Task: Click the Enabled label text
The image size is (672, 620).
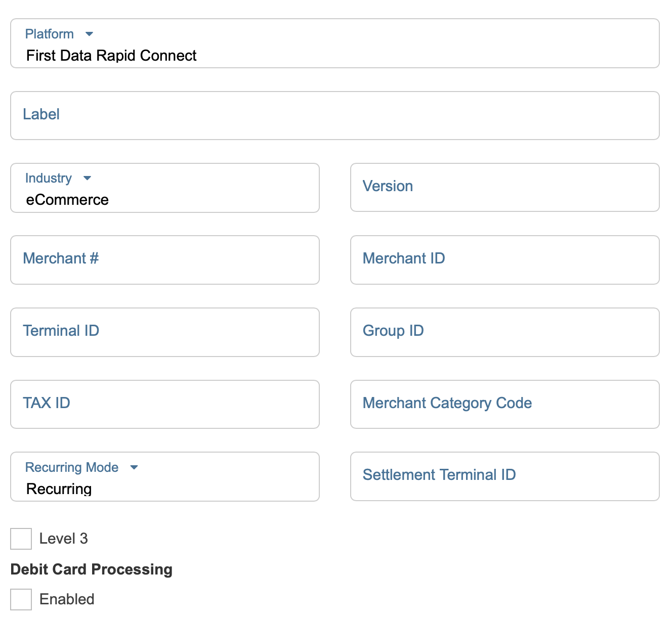Action: (67, 599)
